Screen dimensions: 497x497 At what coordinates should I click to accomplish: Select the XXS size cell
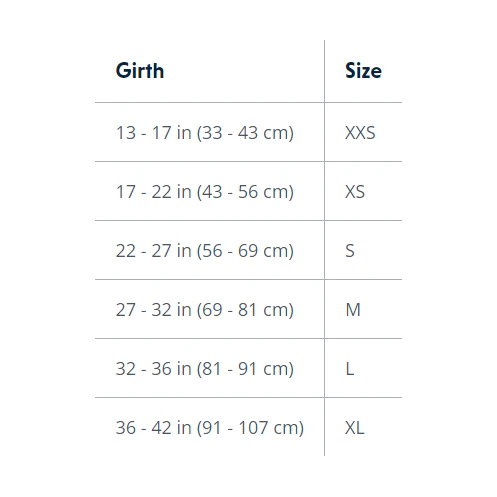pos(363,132)
